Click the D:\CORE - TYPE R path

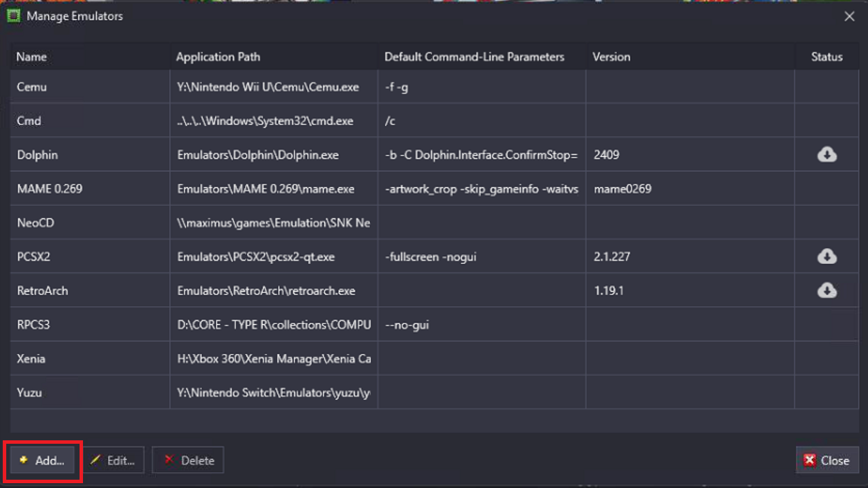pyautogui.click(x=274, y=324)
